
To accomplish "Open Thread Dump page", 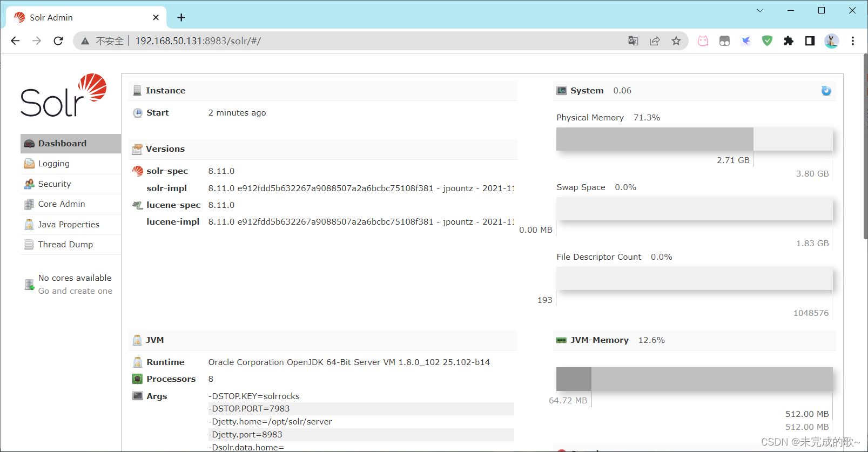I will [71, 245].
